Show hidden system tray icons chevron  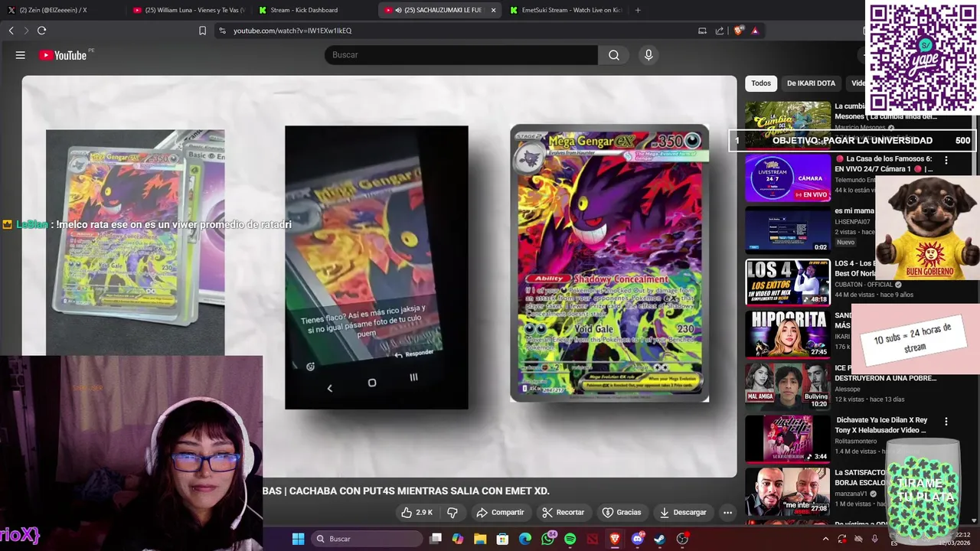[x=825, y=539]
